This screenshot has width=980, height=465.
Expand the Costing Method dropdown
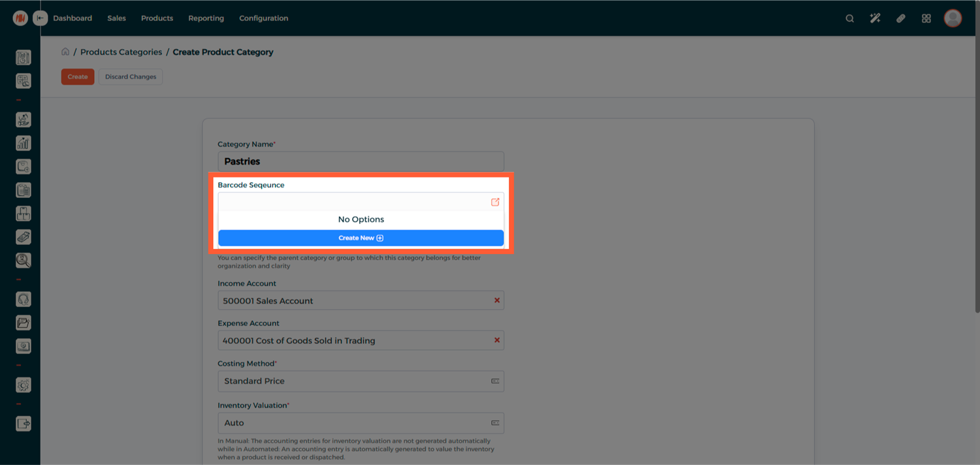(x=361, y=381)
